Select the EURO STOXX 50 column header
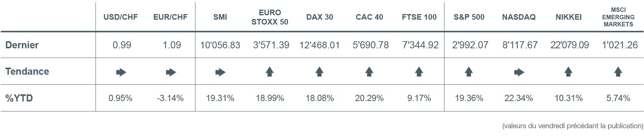Viewport: 644px width, 136px height. pyautogui.click(x=270, y=17)
